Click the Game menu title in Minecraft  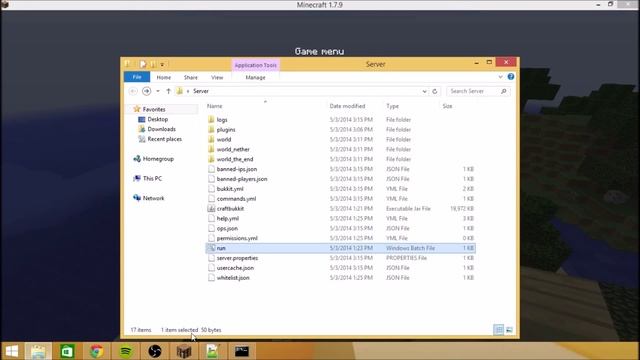[x=320, y=51]
